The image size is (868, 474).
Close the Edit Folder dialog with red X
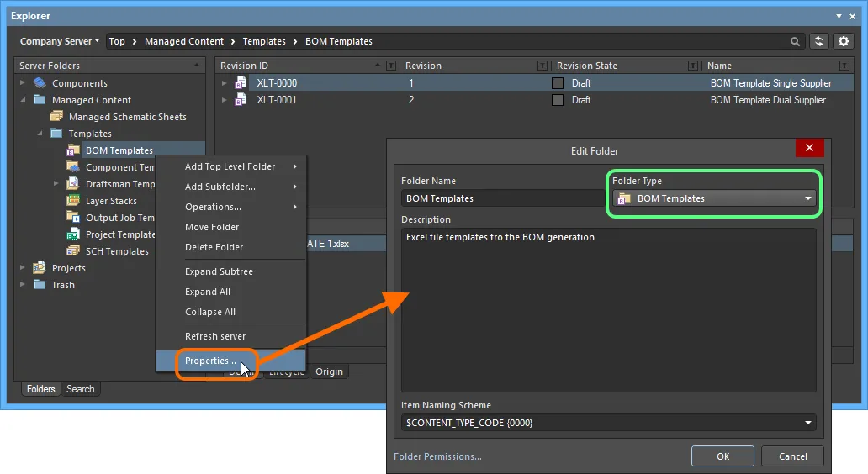[x=809, y=148]
